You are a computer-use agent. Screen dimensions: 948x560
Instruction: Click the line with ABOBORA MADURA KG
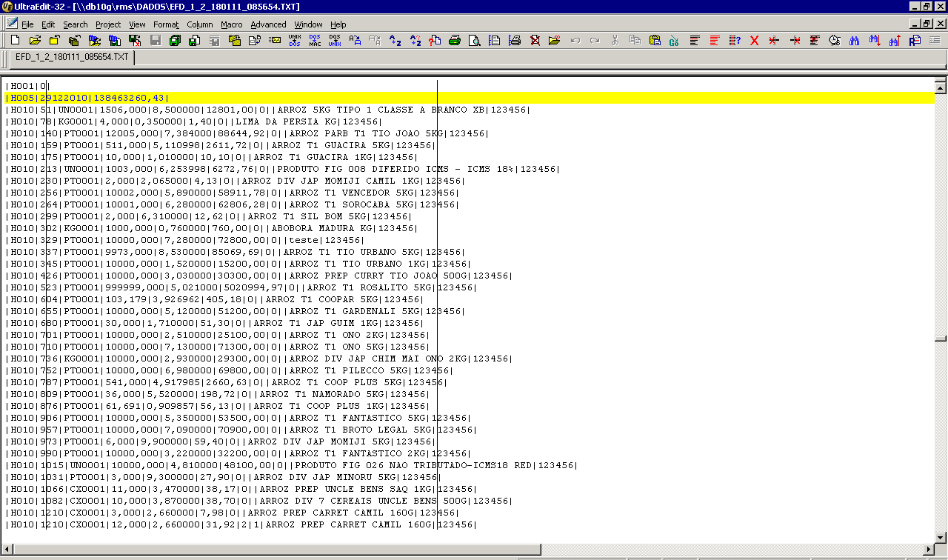coord(212,228)
